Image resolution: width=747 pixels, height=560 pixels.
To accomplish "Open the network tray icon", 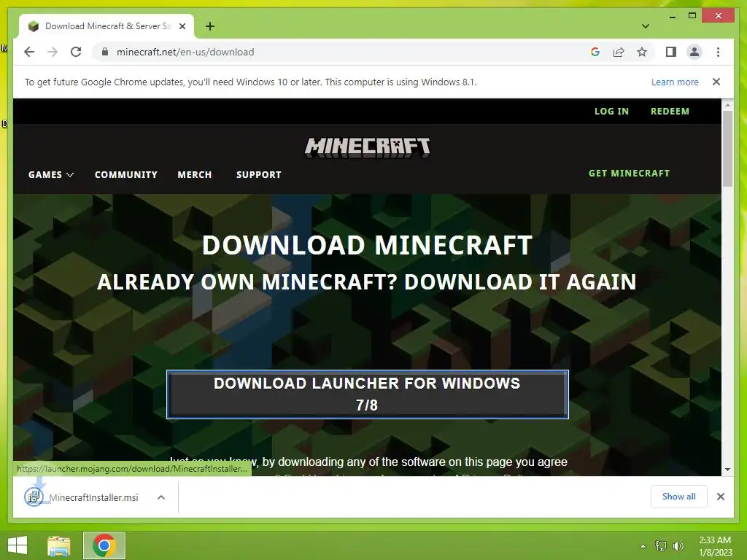I will coord(661,546).
